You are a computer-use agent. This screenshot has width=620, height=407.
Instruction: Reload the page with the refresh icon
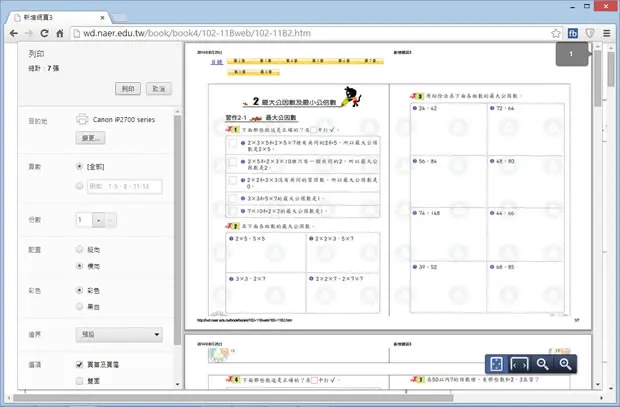[44, 33]
